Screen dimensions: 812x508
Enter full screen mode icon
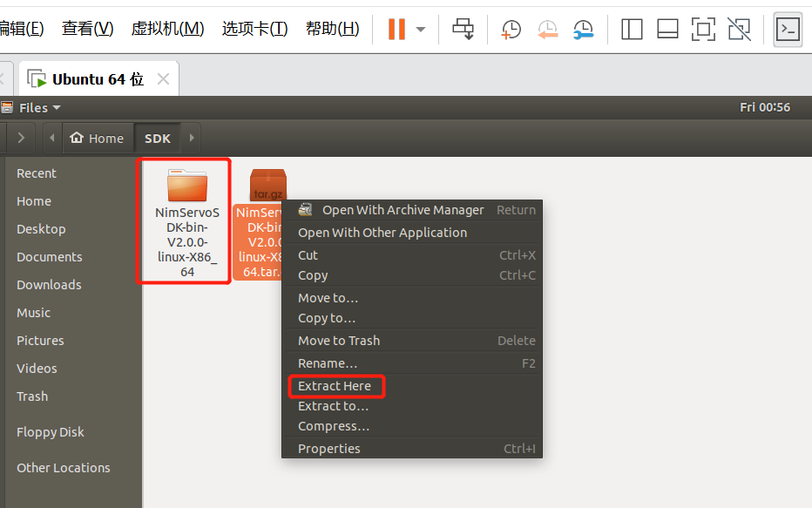(703, 29)
